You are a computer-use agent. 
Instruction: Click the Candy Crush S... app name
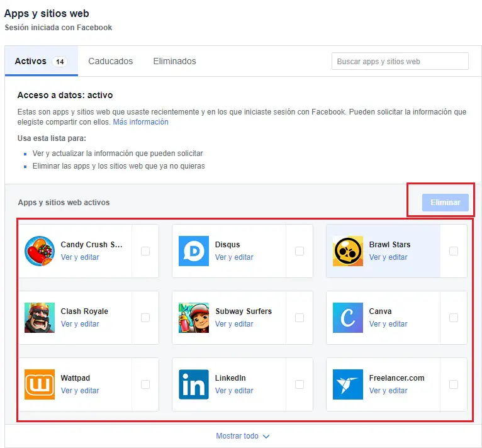pyautogui.click(x=92, y=244)
